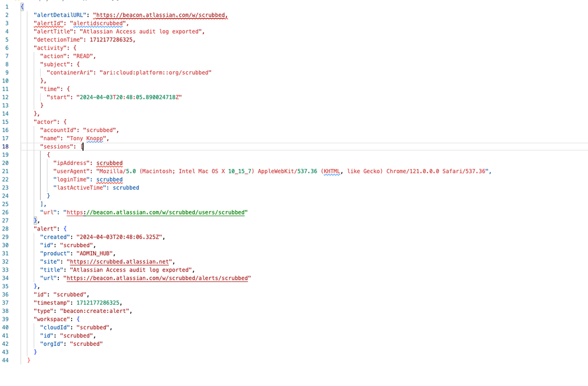
Task: Click the loginTime scrubbed value
Action: coord(109,180)
